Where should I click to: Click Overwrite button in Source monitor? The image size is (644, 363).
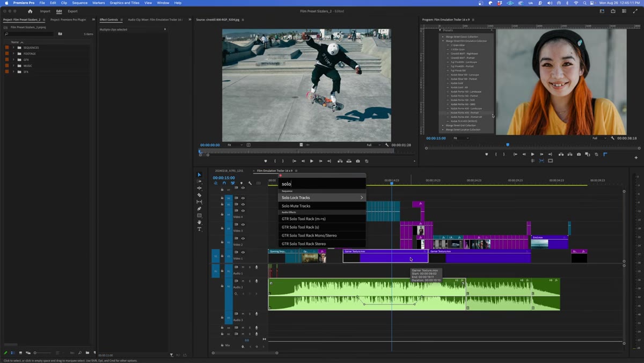point(349,161)
